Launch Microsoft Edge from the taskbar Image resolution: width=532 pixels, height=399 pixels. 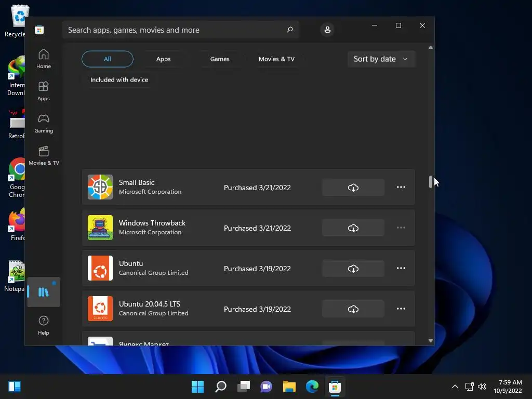tap(312, 387)
